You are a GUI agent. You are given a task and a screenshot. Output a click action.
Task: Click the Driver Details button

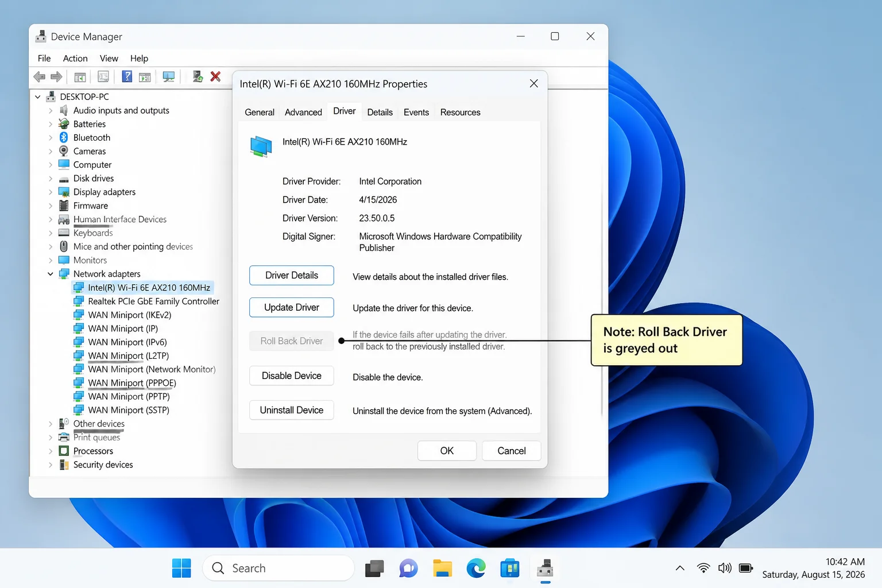click(292, 275)
